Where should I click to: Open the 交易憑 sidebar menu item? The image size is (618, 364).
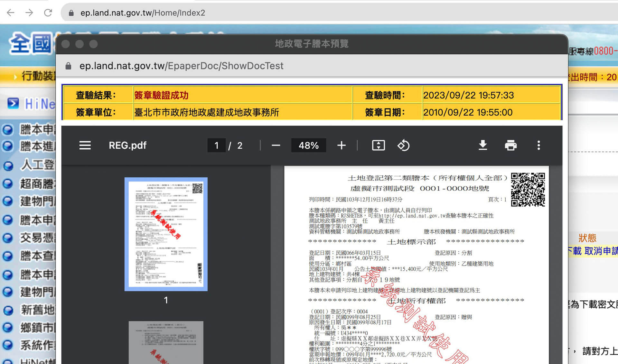[37, 238]
